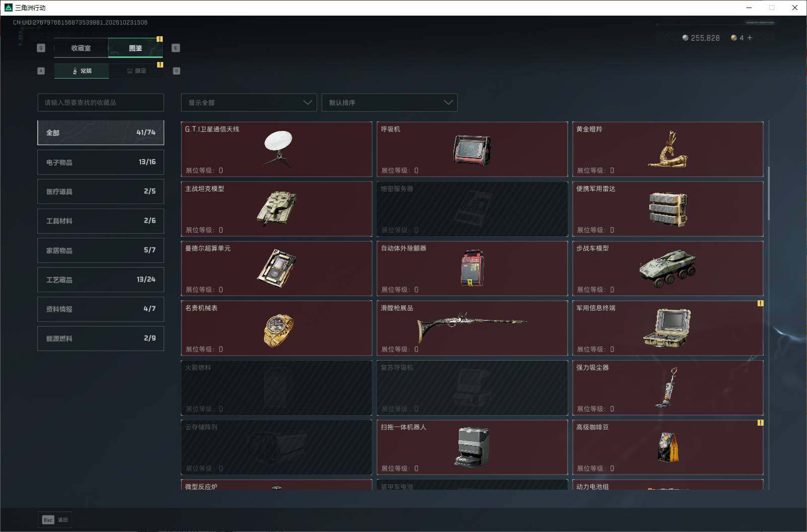
Task: Select the 高级咖啡豆 card
Action: pyautogui.click(x=668, y=447)
